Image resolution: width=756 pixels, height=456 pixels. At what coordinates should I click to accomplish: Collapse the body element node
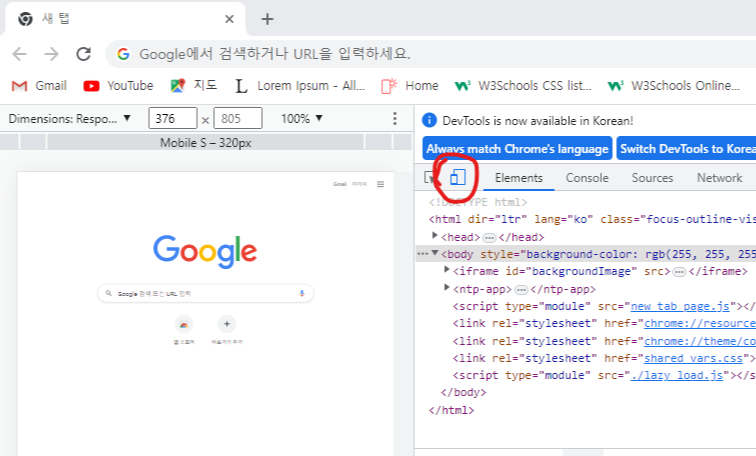434,253
